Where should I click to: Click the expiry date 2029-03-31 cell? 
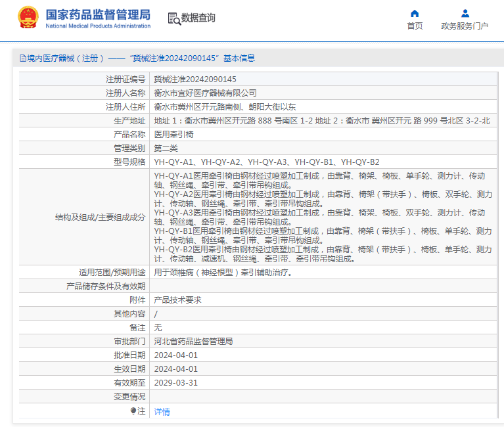(323, 383)
